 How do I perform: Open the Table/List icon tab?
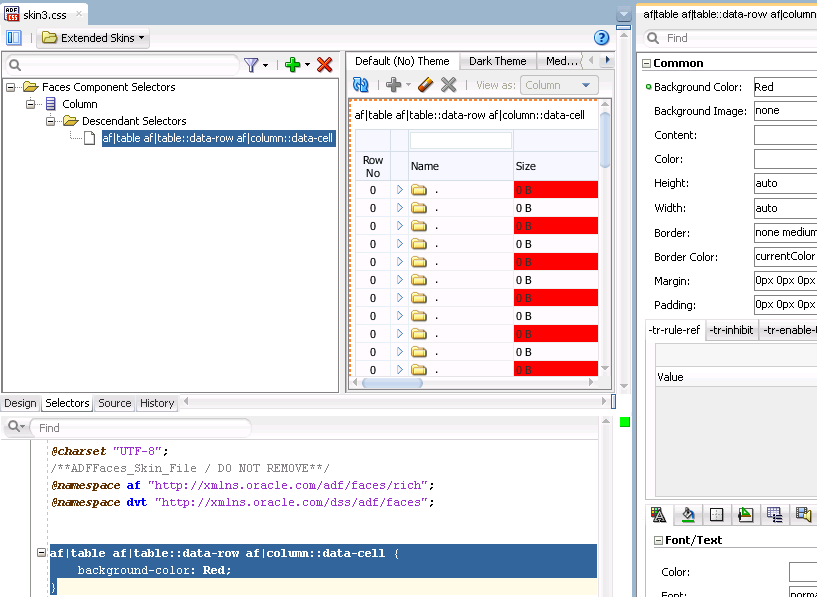[775, 515]
